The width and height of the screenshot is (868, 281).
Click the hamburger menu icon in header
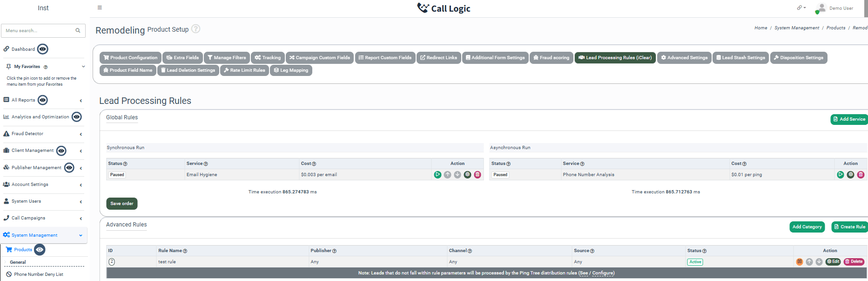click(x=100, y=8)
